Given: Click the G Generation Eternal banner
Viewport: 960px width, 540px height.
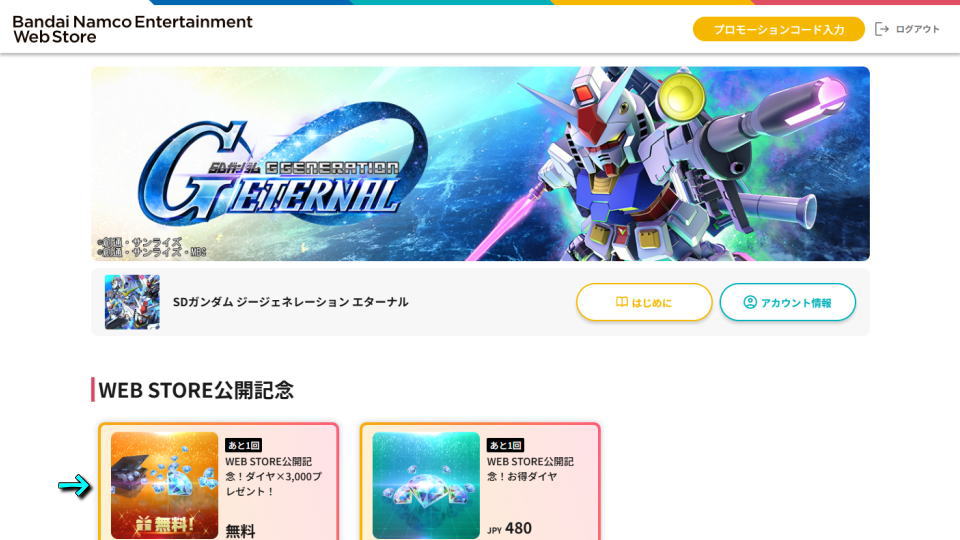Looking at the screenshot, I should coord(481,163).
